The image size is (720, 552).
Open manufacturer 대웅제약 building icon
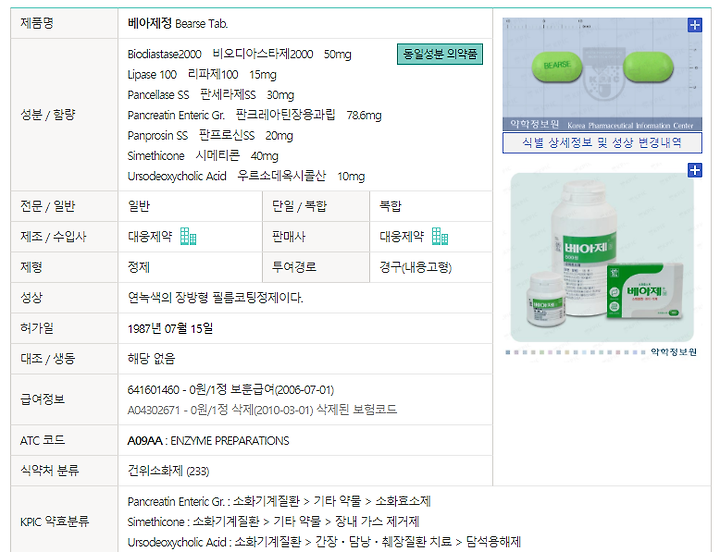tap(188, 236)
